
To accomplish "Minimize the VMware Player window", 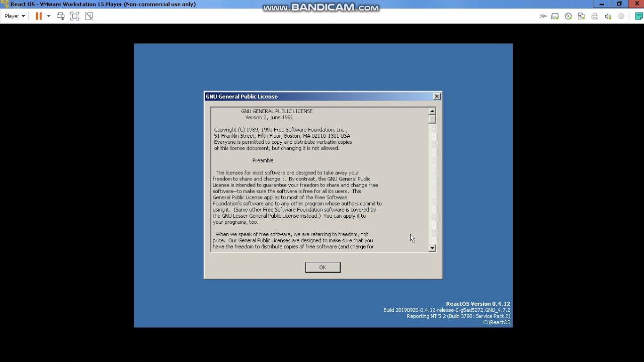I will tap(602, 4).
